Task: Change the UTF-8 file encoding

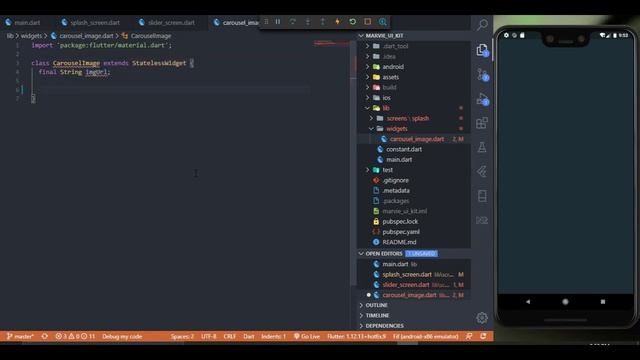Action: (x=209, y=336)
